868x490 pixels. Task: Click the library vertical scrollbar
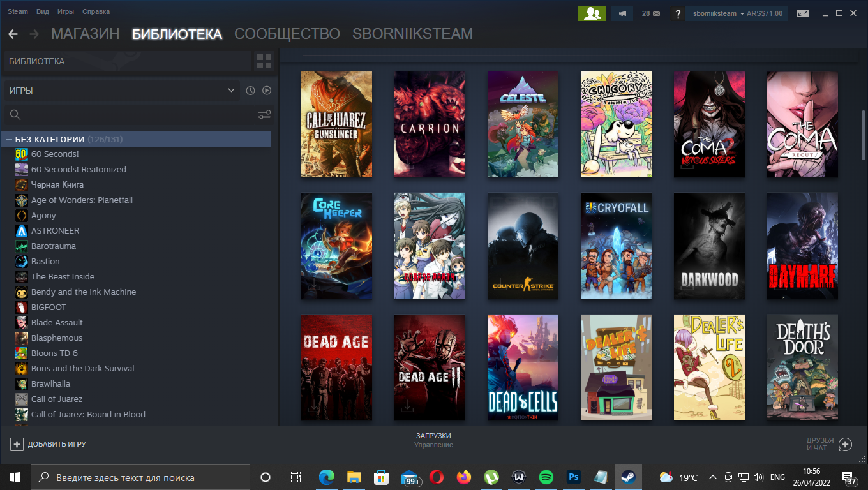(864, 135)
